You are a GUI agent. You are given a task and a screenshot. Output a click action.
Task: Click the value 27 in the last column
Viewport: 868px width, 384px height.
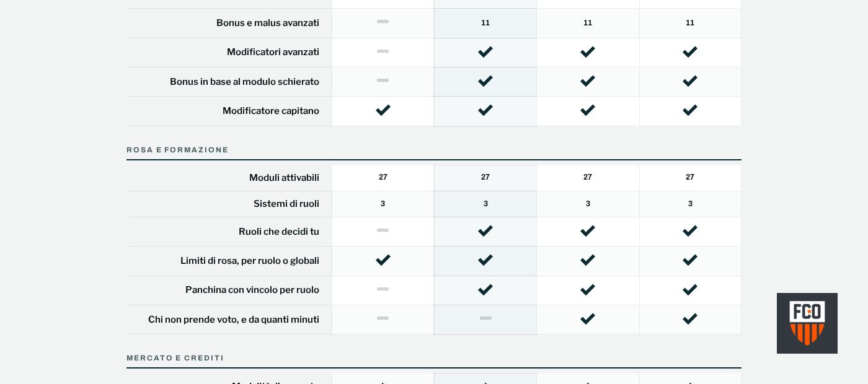[690, 177]
